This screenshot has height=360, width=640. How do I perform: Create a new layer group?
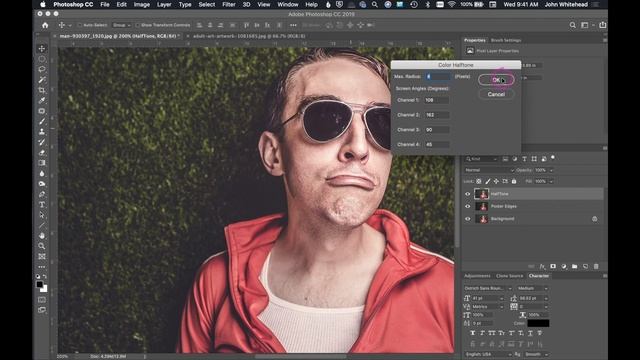(575, 267)
